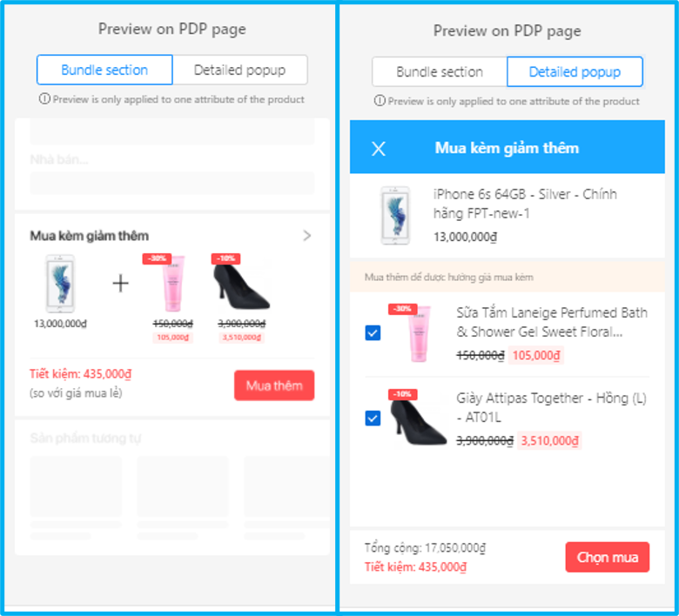Uncheck the Sữa Tắm Laneige checkbox
679x616 pixels.
click(373, 333)
